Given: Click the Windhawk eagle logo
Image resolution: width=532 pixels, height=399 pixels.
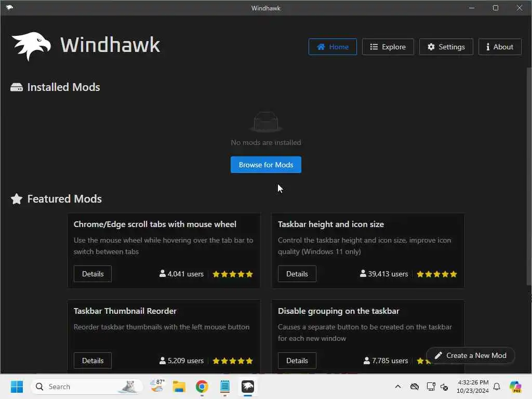Looking at the screenshot, I should [x=31, y=46].
